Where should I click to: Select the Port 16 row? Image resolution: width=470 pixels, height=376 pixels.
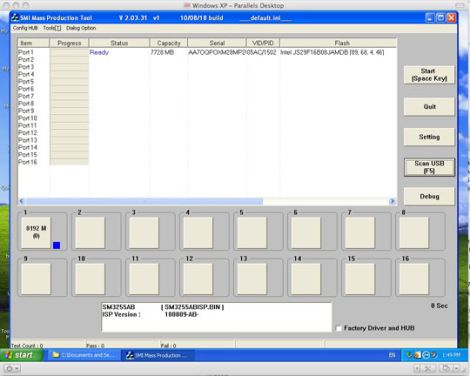[x=207, y=162]
